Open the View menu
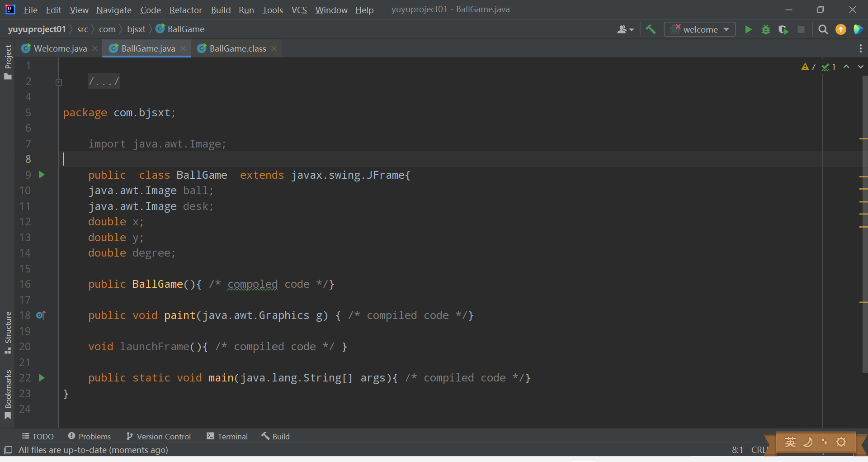Screen dimensions: 868x462 tap(79, 10)
